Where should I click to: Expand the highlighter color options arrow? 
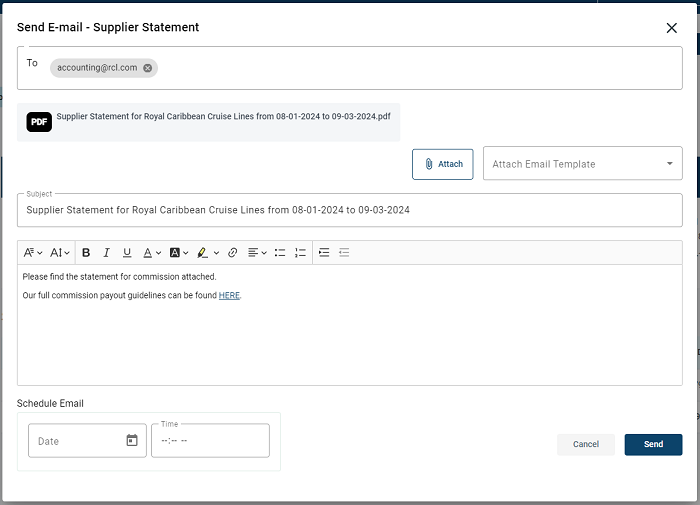coord(216,253)
